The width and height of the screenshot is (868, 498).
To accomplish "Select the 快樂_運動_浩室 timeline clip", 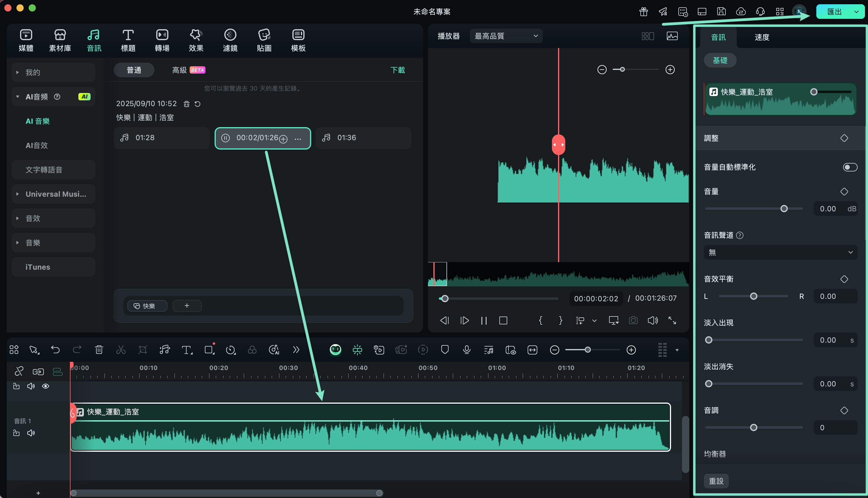I will tap(370, 427).
